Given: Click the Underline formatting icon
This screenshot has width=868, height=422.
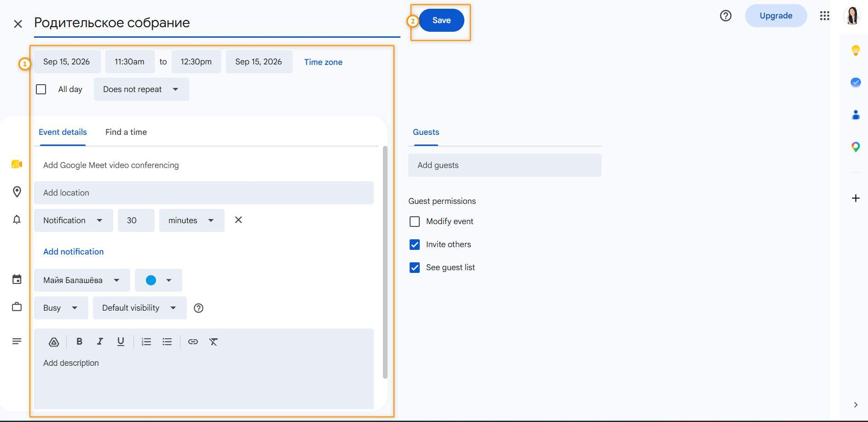Looking at the screenshot, I should (121, 341).
